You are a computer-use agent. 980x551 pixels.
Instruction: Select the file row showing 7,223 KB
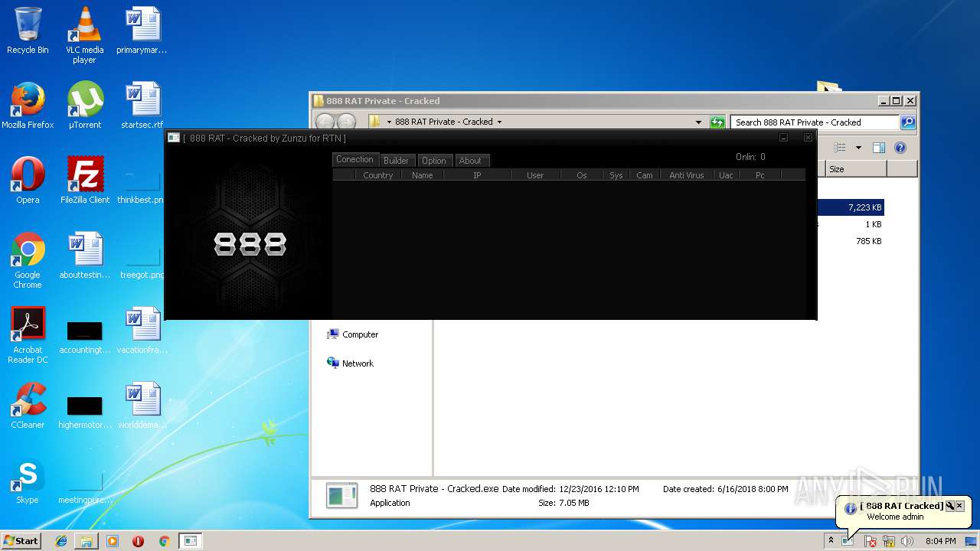(850, 207)
